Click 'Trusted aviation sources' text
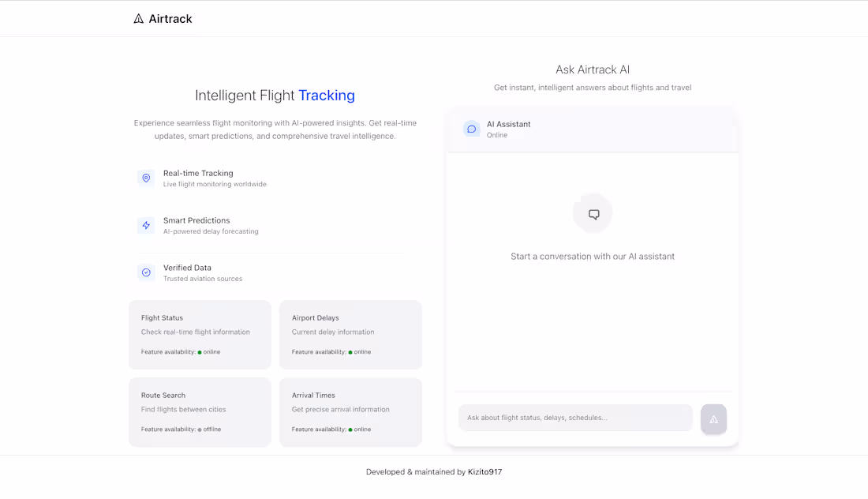This screenshot has height=499, width=868. pos(203,279)
